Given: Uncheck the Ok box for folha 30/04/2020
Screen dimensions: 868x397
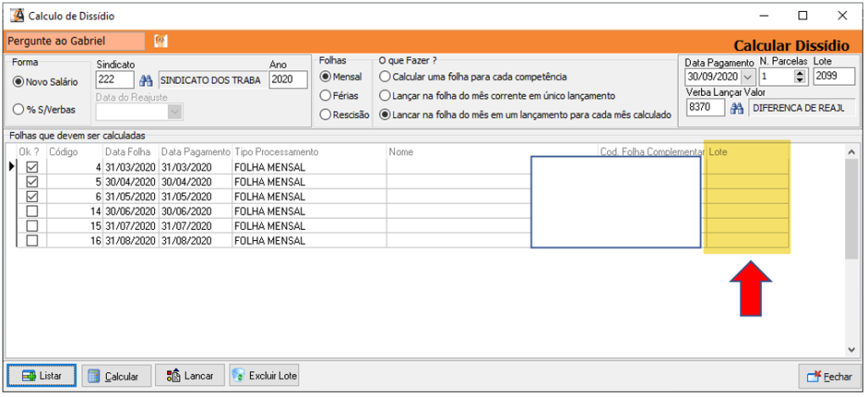Looking at the screenshot, I should click(33, 182).
